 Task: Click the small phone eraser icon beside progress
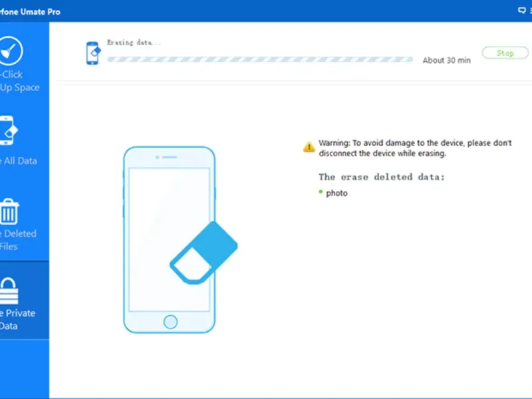tap(93, 53)
